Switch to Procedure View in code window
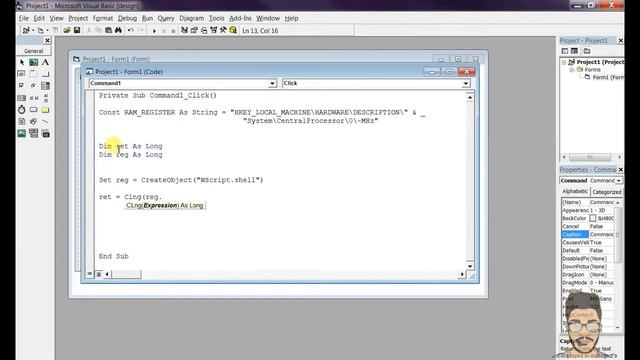 pos(90,274)
